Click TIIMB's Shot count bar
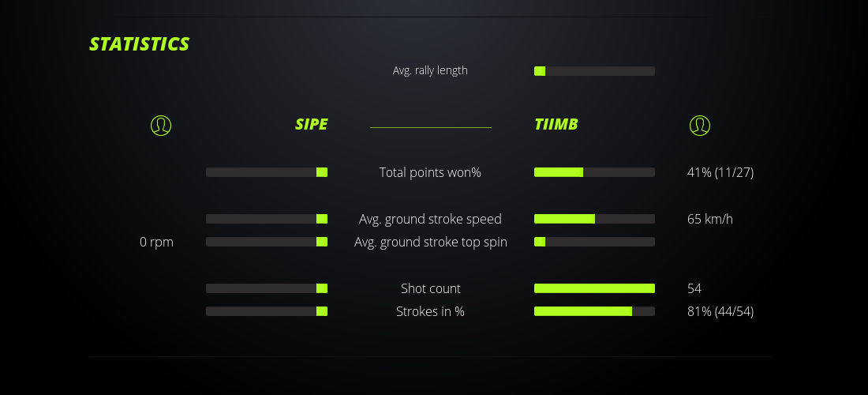 click(x=594, y=288)
